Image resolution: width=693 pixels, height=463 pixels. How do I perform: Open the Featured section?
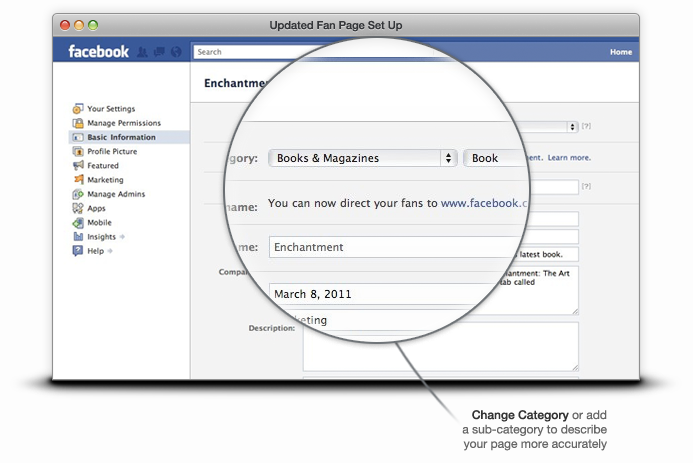pyautogui.click(x=103, y=166)
